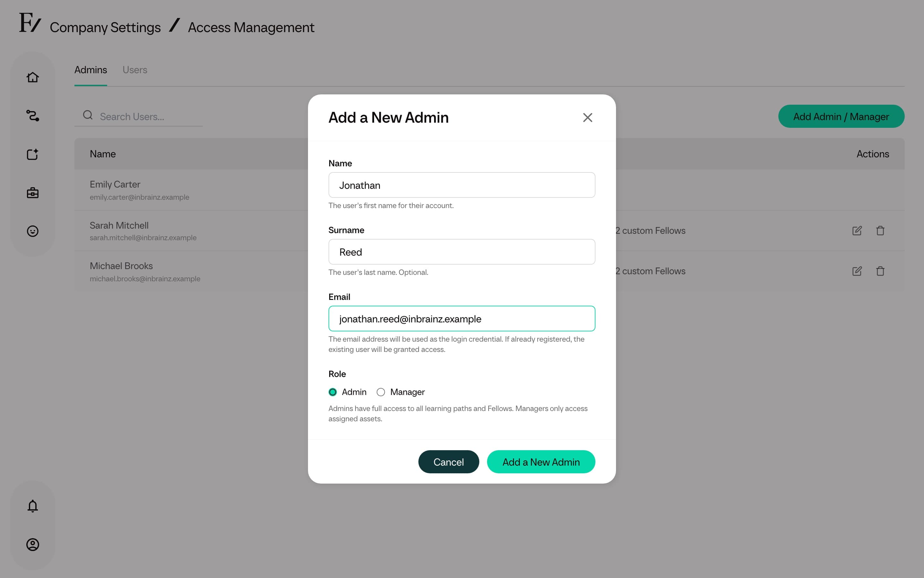Click the Add a New Admin dialog title
Viewport: 924px width, 578px height.
click(x=388, y=117)
